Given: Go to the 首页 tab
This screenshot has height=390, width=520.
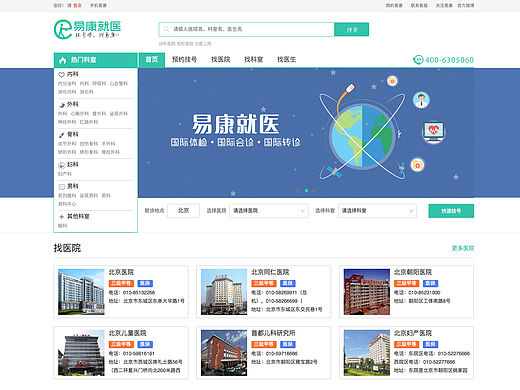Looking at the screenshot, I should coord(152,60).
